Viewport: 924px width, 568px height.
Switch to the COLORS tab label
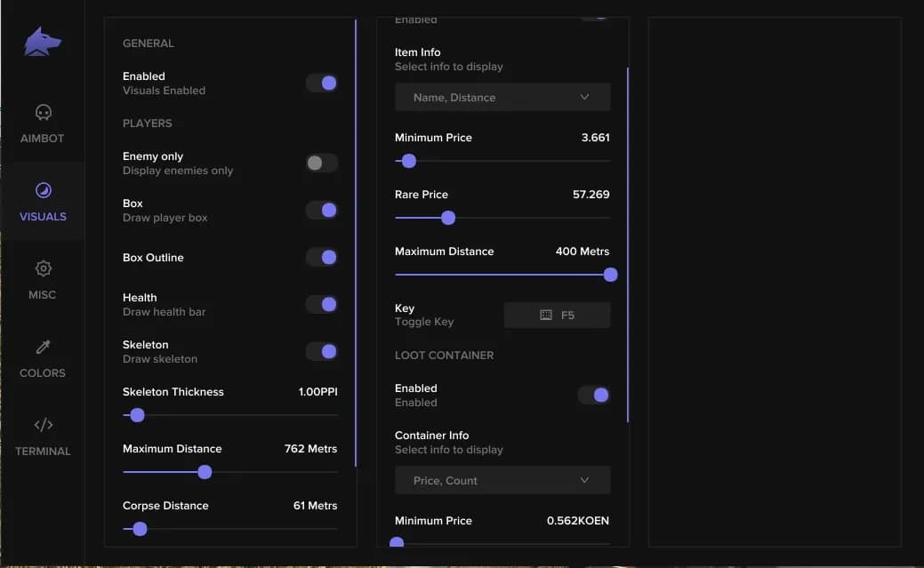point(43,373)
